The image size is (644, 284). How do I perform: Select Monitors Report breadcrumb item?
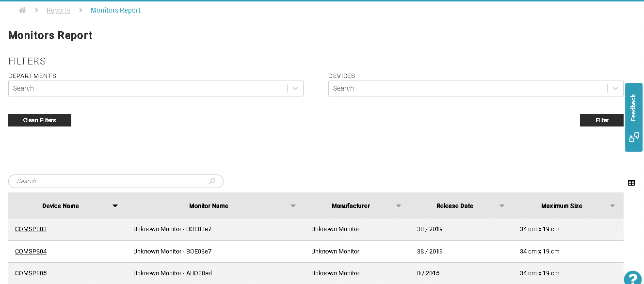(x=115, y=10)
